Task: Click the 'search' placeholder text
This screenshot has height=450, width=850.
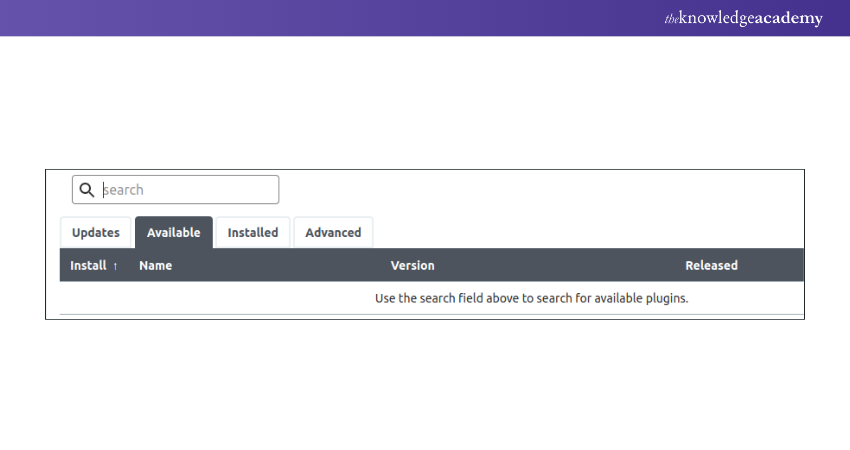Action: [x=124, y=190]
